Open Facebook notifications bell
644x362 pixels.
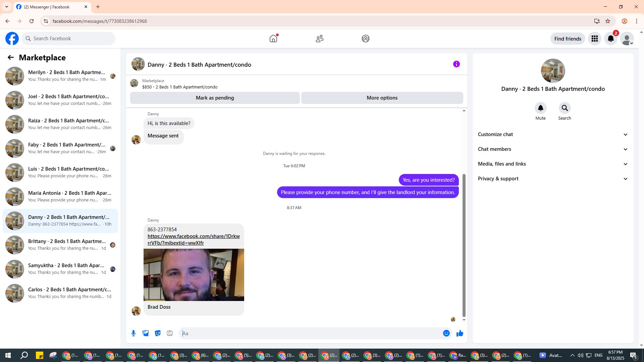[610, 39]
